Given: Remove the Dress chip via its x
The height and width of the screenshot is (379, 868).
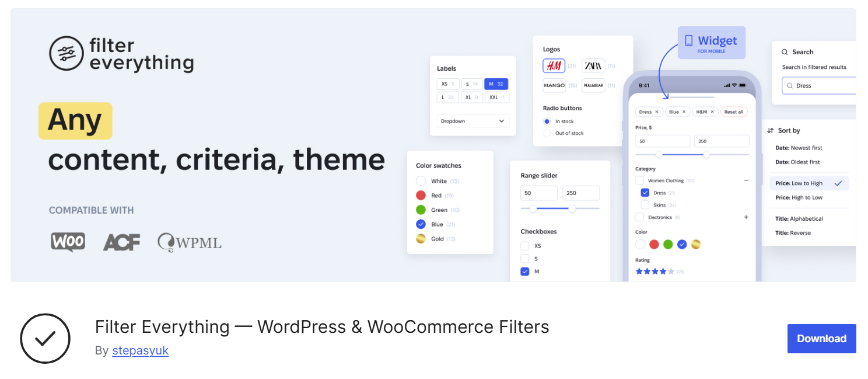Looking at the screenshot, I should (657, 112).
